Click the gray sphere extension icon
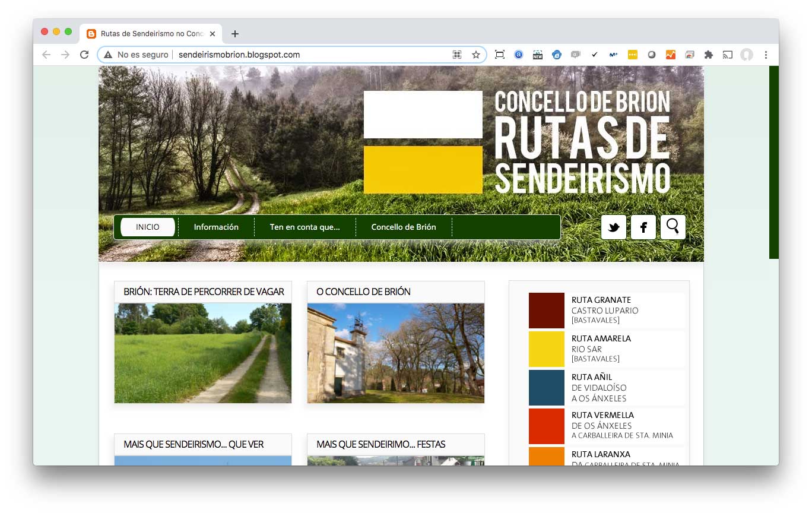This screenshot has height=513, width=812. click(652, 55)
